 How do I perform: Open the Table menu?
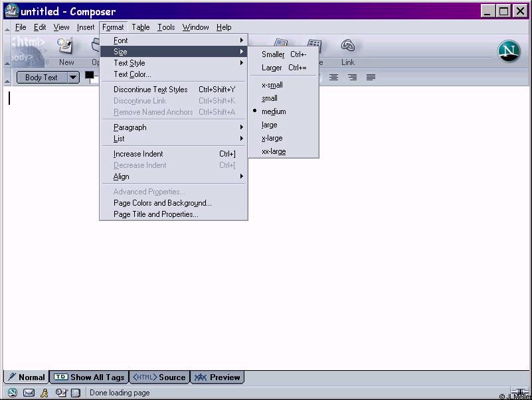[x=140, y=27]
